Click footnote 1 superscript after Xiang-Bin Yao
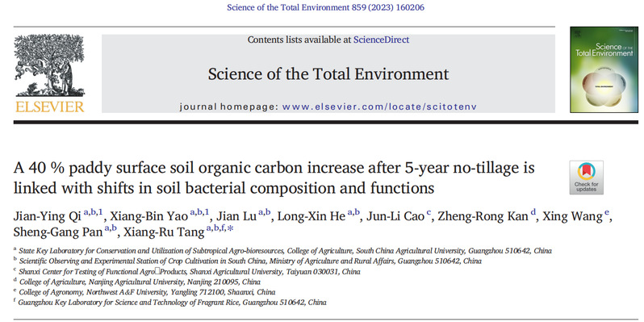 (x=207, y=212)
